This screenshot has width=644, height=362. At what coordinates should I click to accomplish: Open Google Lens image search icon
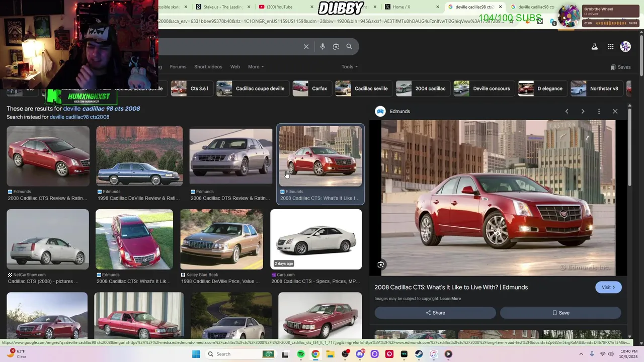(x=336, y=47)
